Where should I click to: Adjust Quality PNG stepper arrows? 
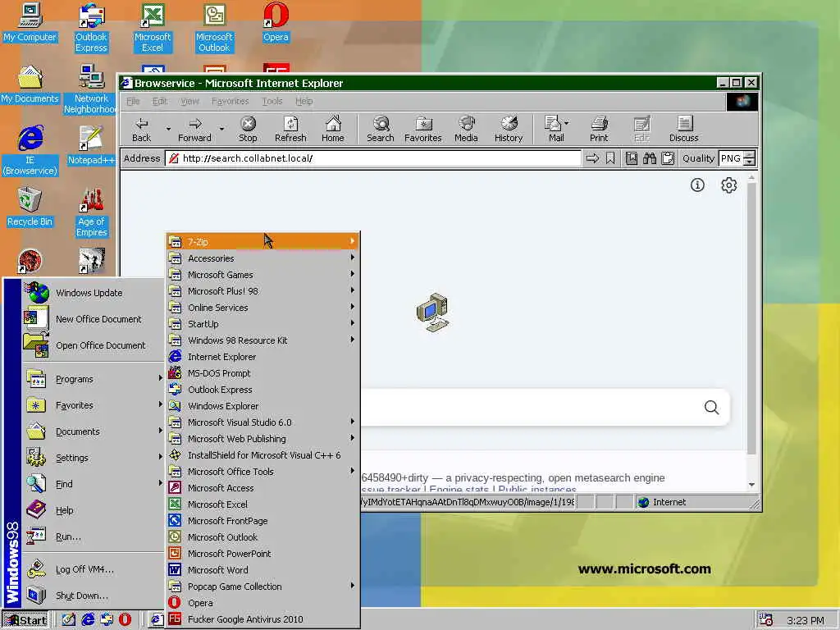(750, 158)
